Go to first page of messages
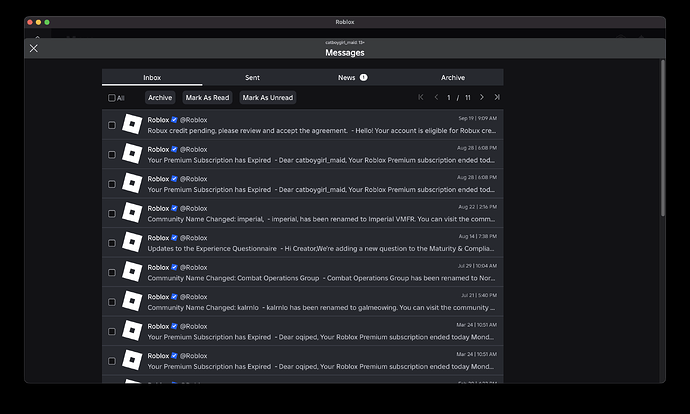The width and height of the screenshot is (690, 414). 421,97
